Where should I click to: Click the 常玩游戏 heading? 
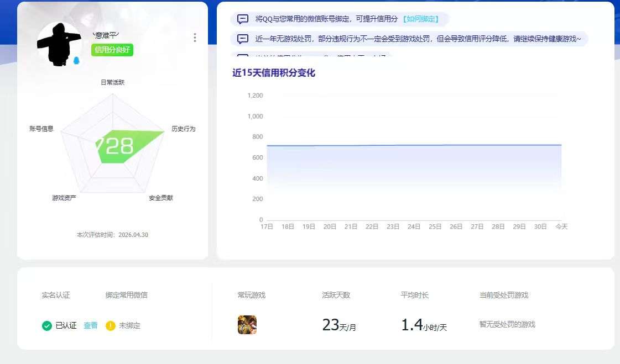[252, 295]
